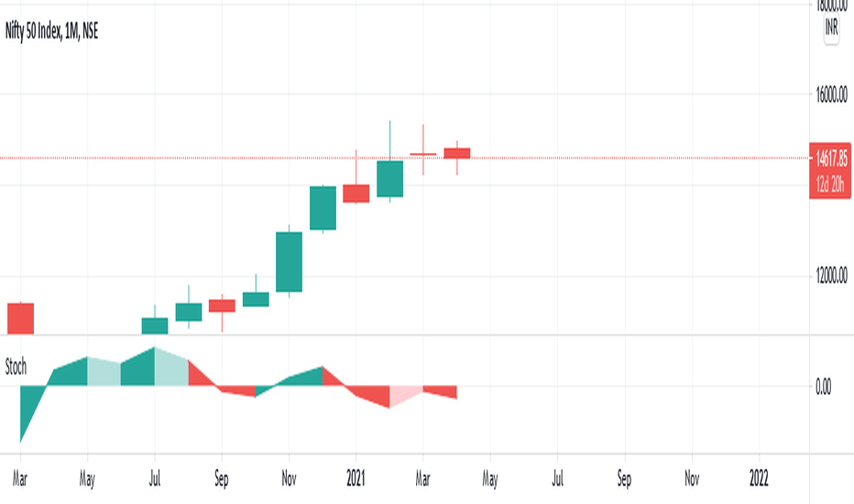
Task: Select the green February 2021 candle
Action: (390, 178)
